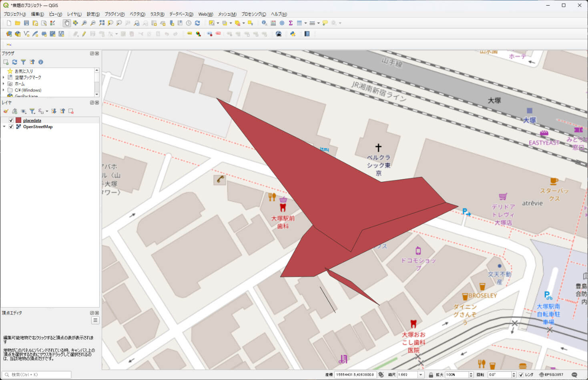Open the ベクタ(O) menu
The height and width of the screenshot is (380, 588).
(x=137, y=14)
